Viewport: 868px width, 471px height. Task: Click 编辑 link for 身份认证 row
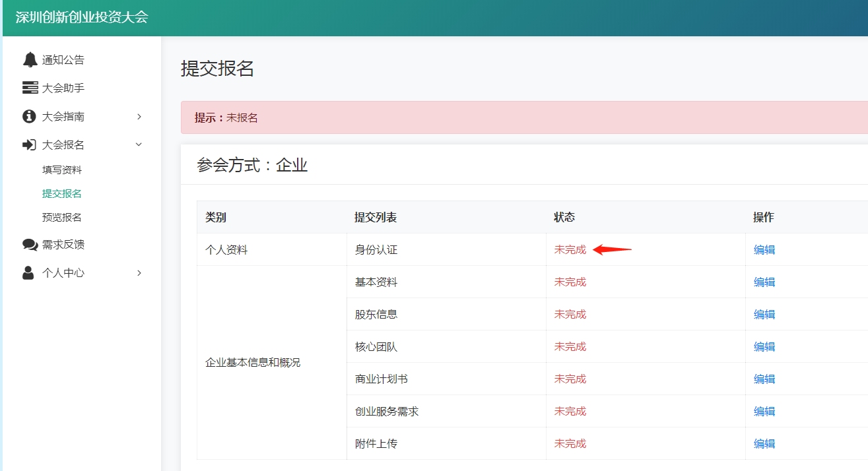click(x=764, y=249)
